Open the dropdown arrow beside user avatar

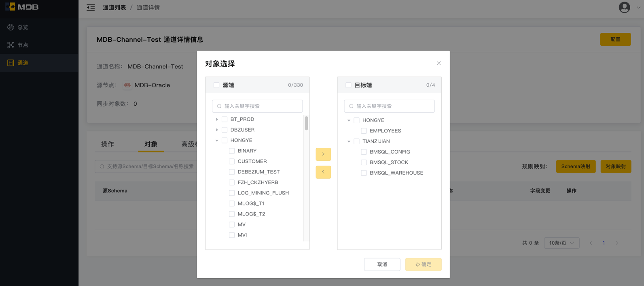point(638,7)
